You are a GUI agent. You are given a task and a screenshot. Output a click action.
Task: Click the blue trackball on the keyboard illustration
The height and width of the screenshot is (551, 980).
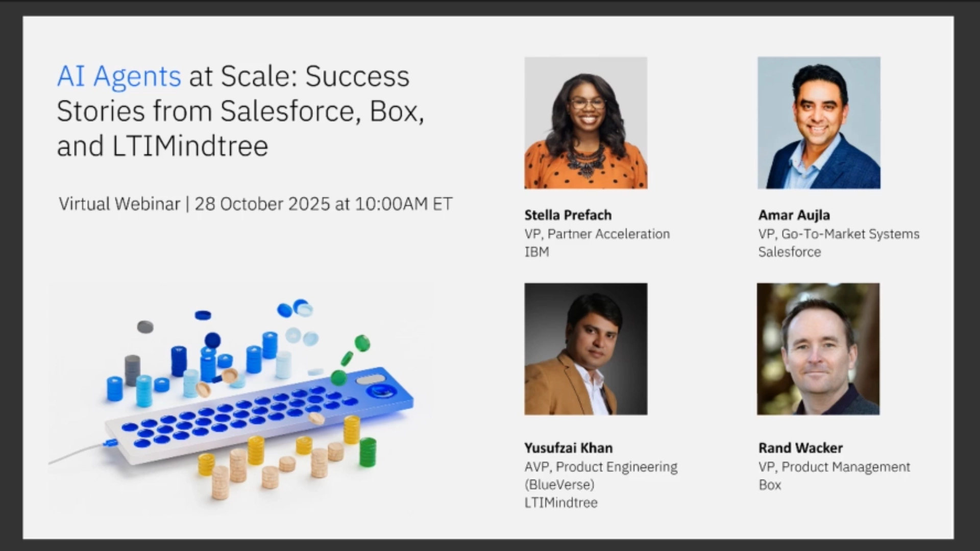click(380, 391)
